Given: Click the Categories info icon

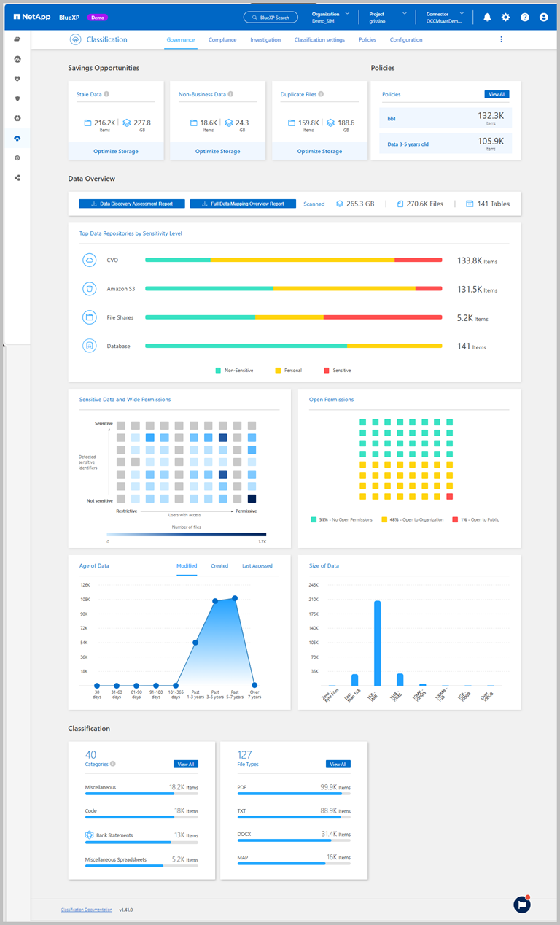Looking at the screenshot, I should point(113,765).
